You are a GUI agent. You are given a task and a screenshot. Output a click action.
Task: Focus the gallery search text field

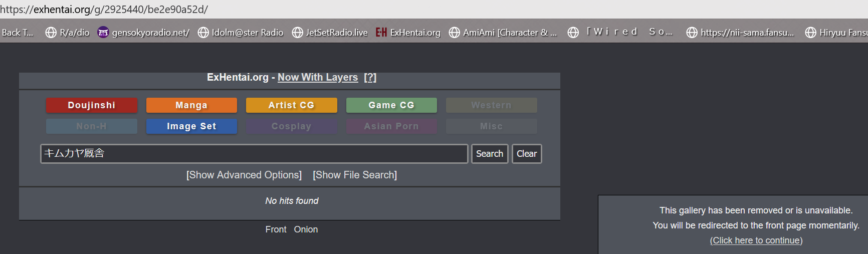(x=254, y=154)
